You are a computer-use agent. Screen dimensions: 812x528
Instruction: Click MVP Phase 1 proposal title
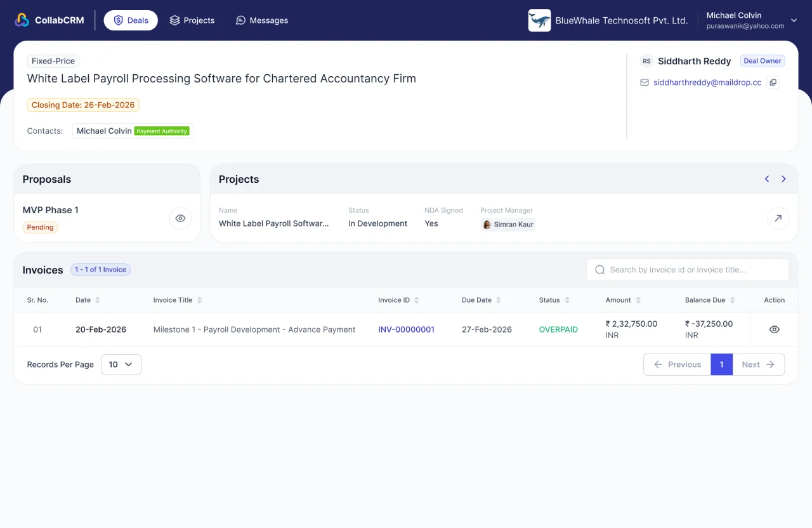51,210
